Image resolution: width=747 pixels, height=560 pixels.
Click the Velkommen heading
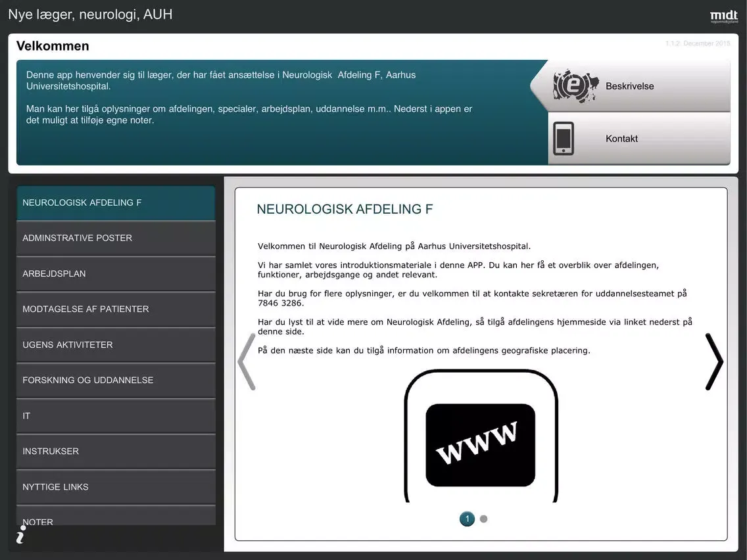[x=53, y=46]
